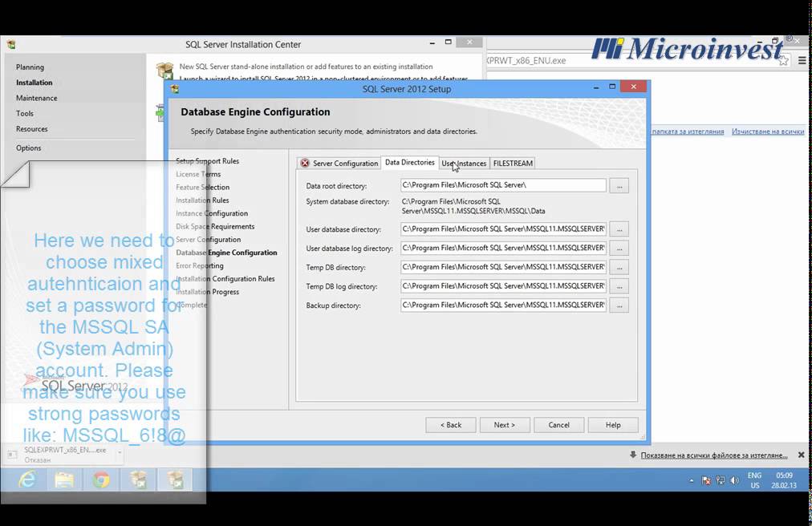The height and width of the screenshot is (526, 812).
Task: Select Planning in Installation Center
Action: pyautogui.click(x=30, y=67)
